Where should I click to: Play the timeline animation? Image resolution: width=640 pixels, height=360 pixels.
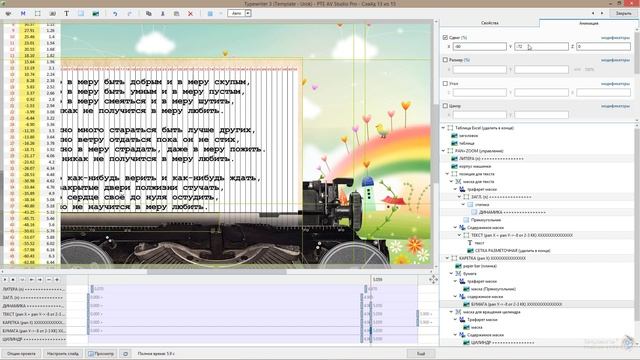(x=5, y=280)
